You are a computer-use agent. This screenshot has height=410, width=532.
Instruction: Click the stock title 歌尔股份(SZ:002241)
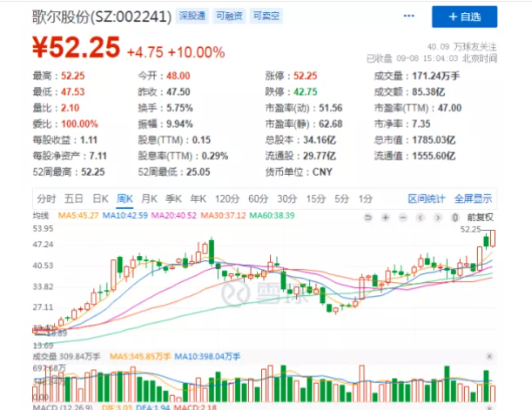pyautogui.click(x=102, y=17)
